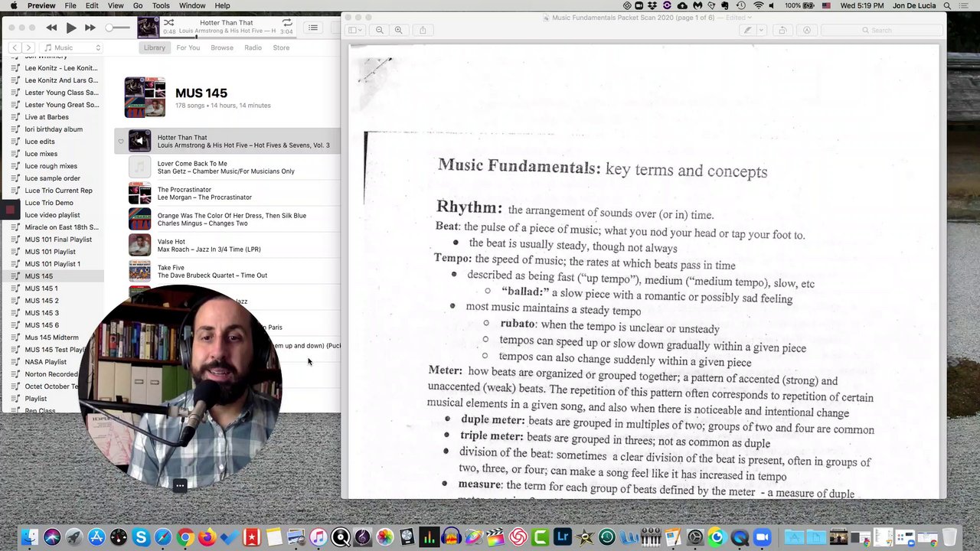Toggle shuffle in iTunes now-playing display
The image size is (980, 551).
169,22
